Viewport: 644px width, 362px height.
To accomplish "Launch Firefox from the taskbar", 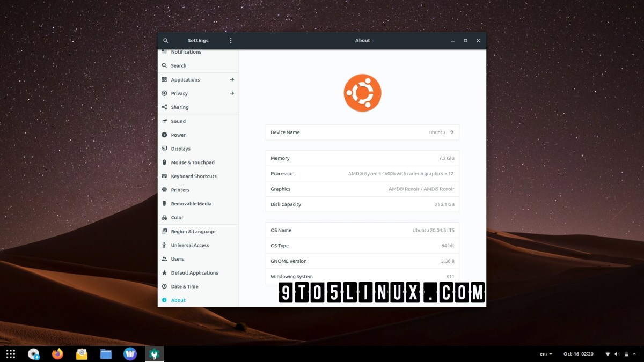I will click(x=57, y=354).
